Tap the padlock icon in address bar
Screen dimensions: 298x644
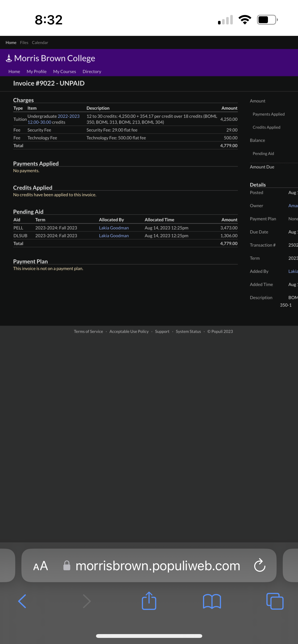click(x=67, y=565)
